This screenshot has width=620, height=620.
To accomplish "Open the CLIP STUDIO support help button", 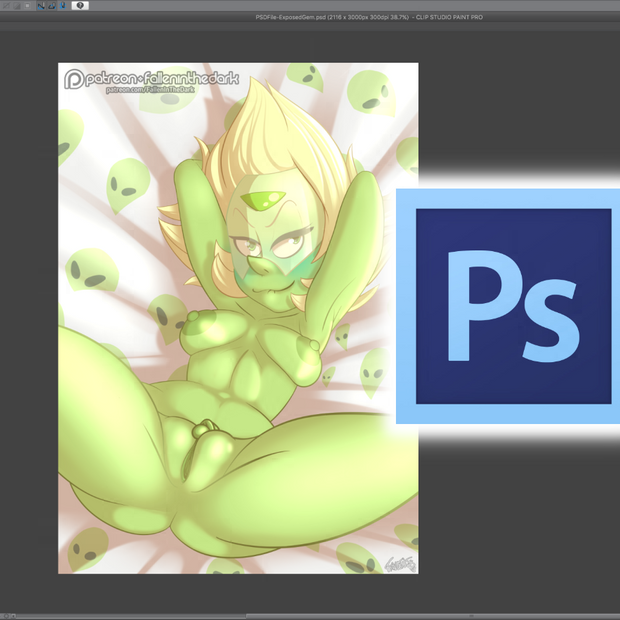I will click(80, 6).
